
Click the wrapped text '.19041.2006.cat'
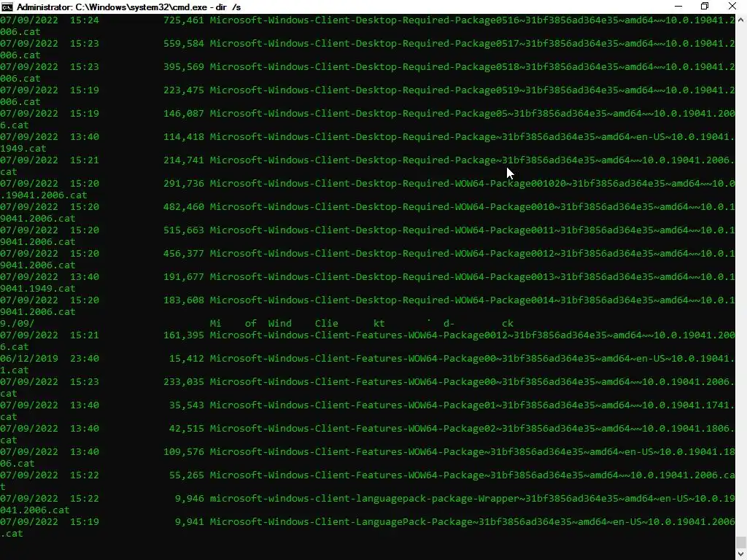43,195
